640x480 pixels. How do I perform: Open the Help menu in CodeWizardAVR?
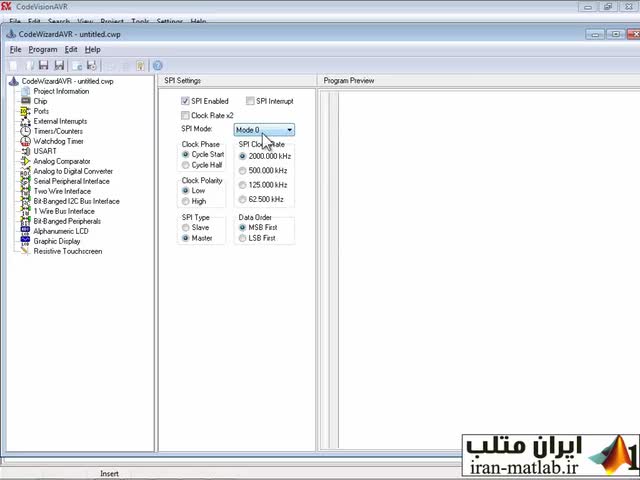pos(93,49)
